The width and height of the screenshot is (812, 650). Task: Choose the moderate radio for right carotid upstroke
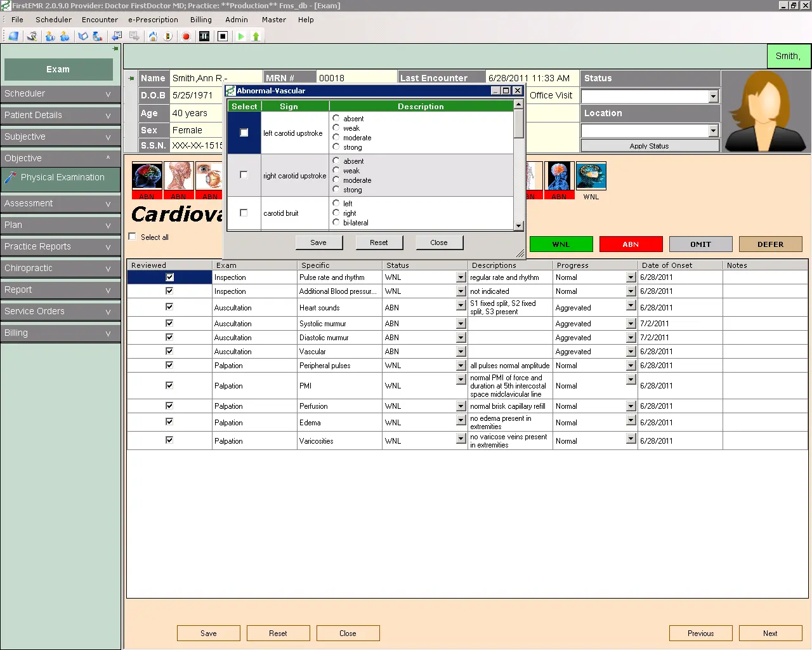point(336,180)
